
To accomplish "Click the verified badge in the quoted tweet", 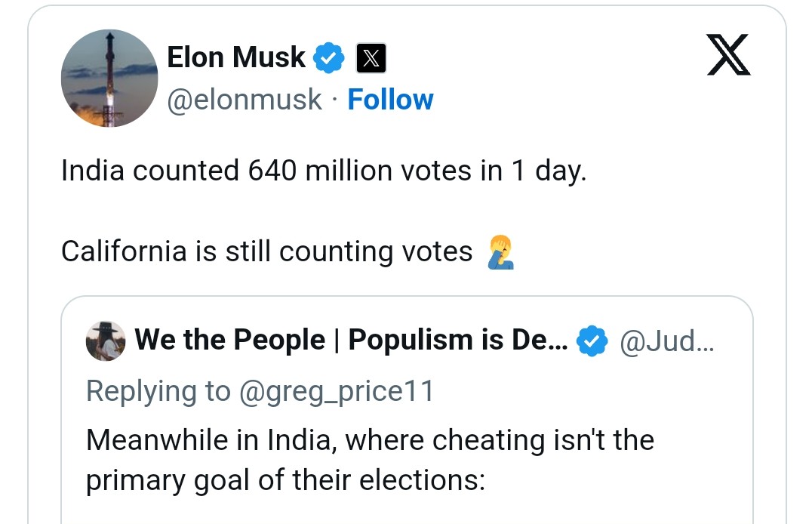I will 592,341.
